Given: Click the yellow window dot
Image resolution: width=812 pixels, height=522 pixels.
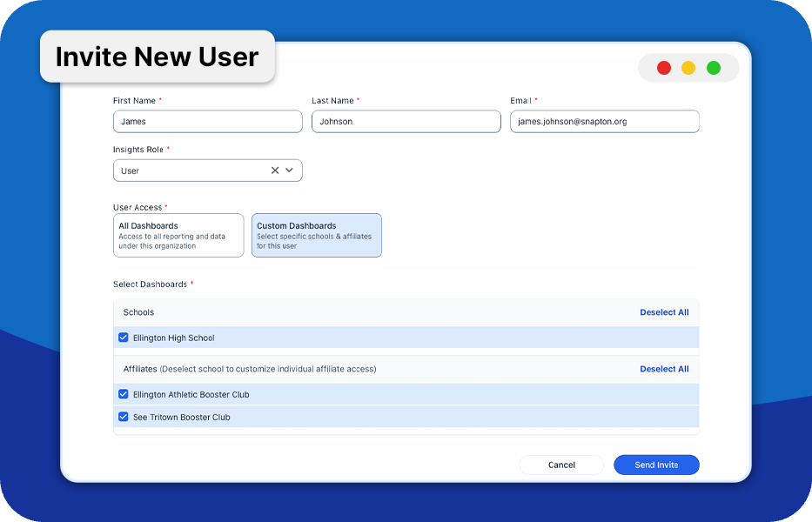Looking at the screenshot, I should [x=688, y=68].
